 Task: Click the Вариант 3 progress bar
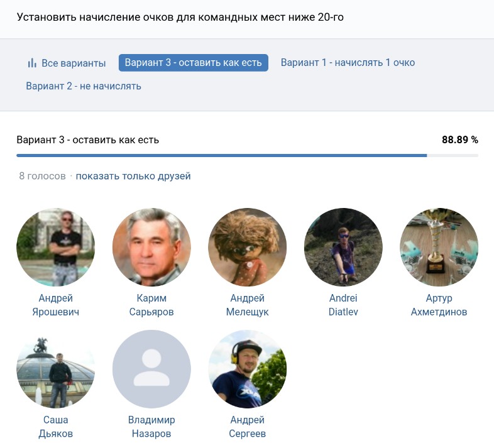247,155
